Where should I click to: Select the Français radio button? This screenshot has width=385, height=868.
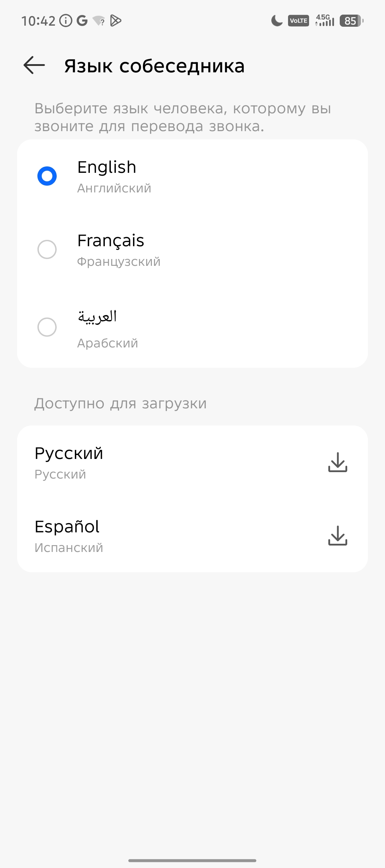coord(47,249)
